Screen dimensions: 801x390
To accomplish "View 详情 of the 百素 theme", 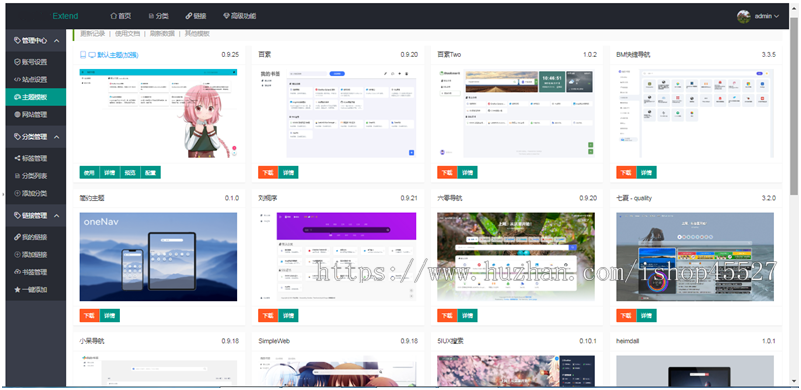I will (x=289, y=172).
